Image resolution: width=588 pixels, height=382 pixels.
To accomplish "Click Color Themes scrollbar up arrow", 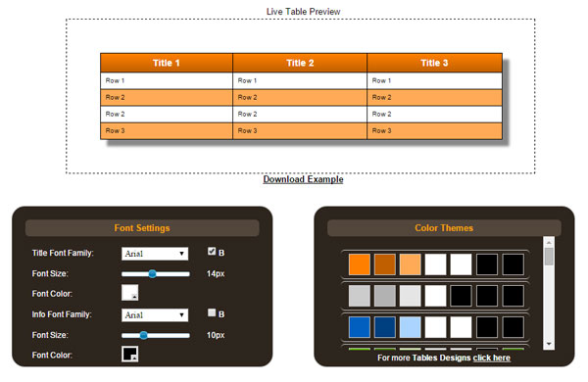I will click(x=549, y=243).
